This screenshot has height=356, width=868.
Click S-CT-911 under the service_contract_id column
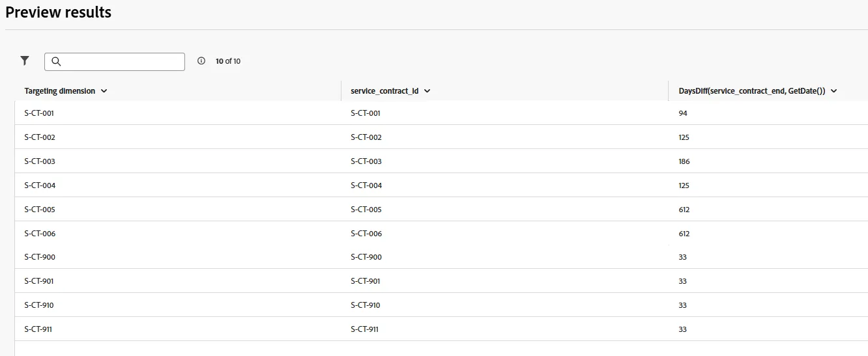(x=364, y=329)
